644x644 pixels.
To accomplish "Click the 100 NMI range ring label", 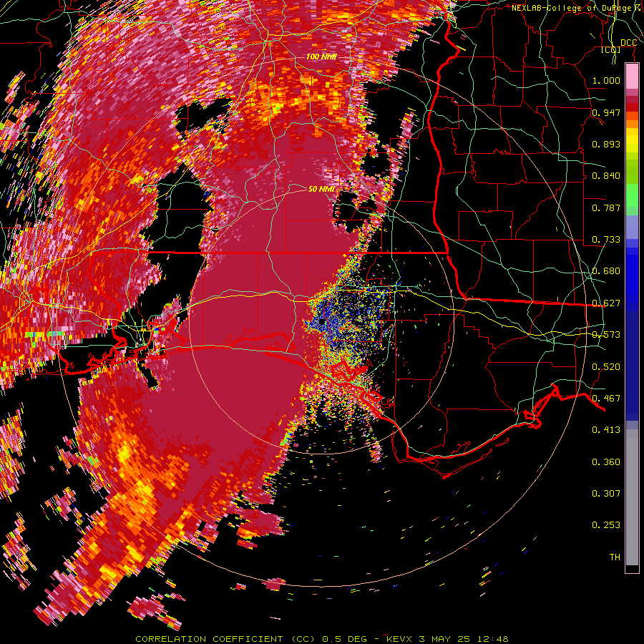I will (321, 57).
